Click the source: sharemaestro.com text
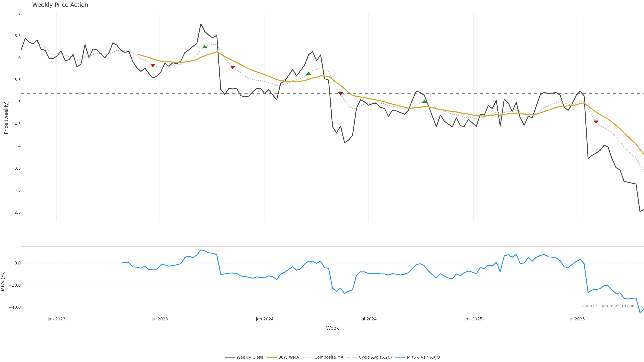644x362 pixels. (x=609, y=306)
